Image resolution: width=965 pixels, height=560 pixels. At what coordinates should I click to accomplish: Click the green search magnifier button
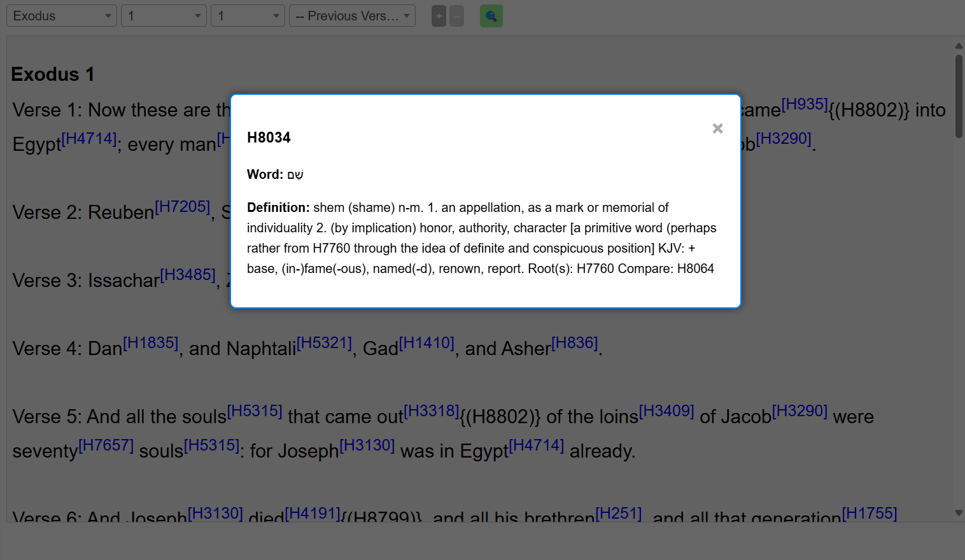click(x=491, y=16)
